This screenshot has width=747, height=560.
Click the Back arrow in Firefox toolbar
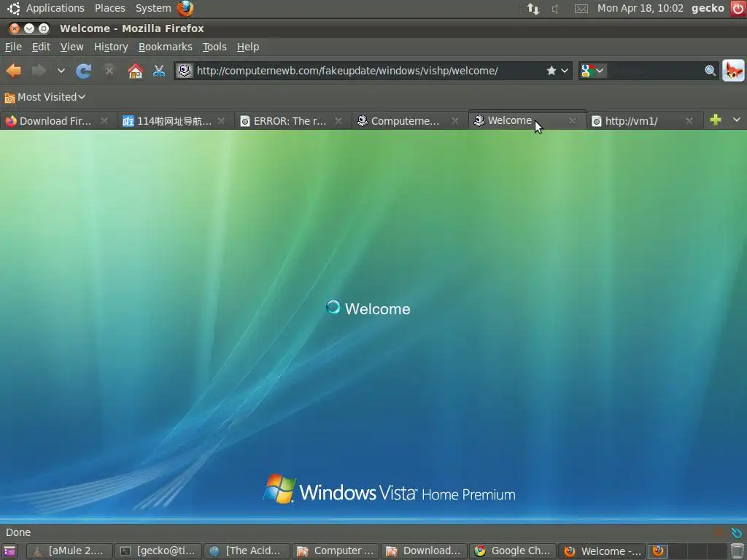(13, 71)
